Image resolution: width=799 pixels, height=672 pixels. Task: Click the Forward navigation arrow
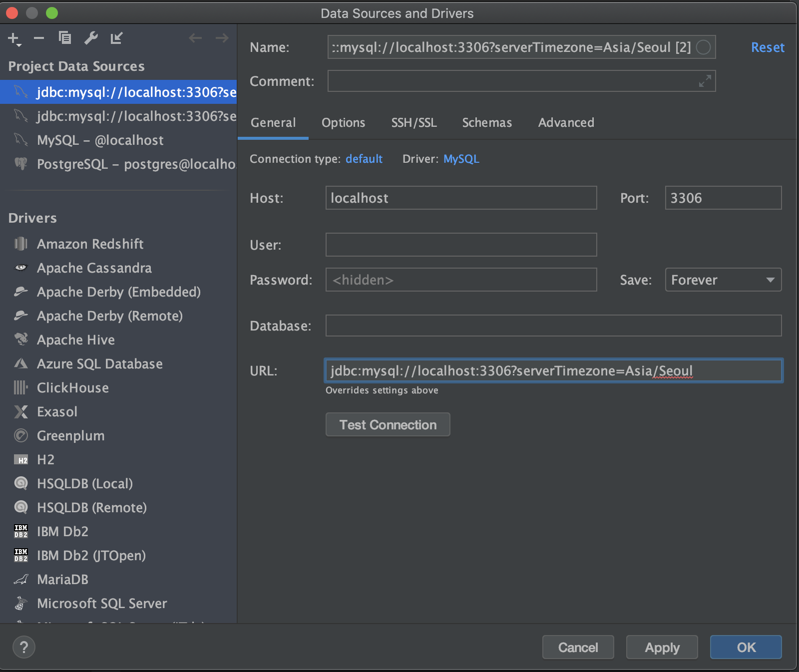click(x=222, y=38)
